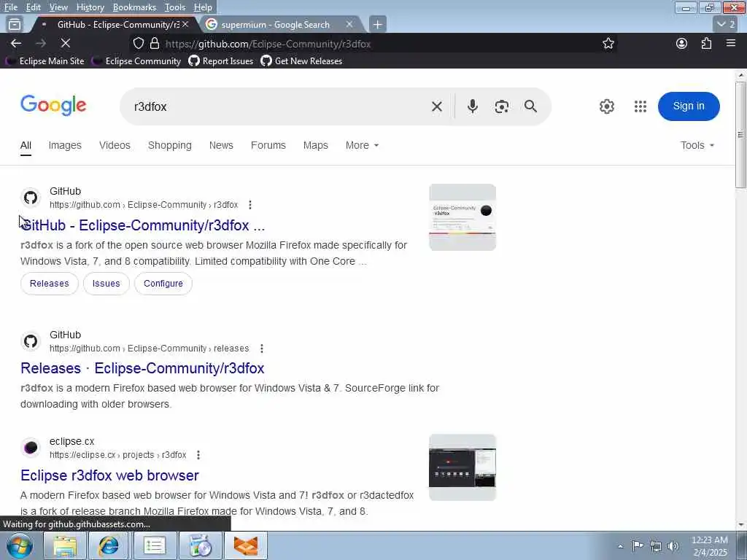Open the Edit menu
The width and height of the screenshot is (747, 560).
(x=33, y=7)
